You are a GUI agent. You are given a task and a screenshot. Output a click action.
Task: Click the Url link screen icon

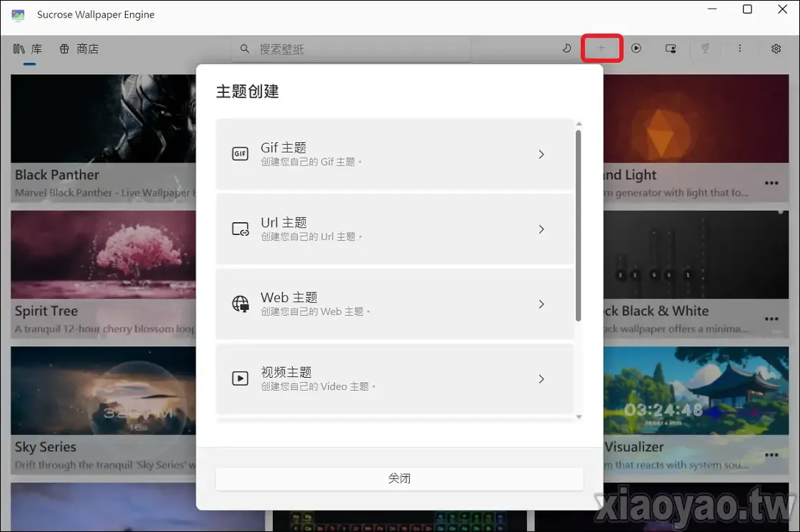point(240,229)
